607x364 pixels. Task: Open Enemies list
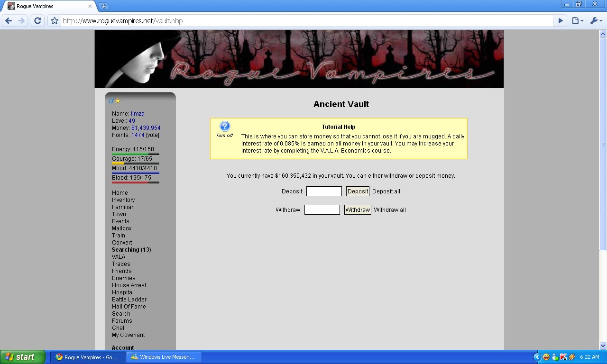(124, 278)
